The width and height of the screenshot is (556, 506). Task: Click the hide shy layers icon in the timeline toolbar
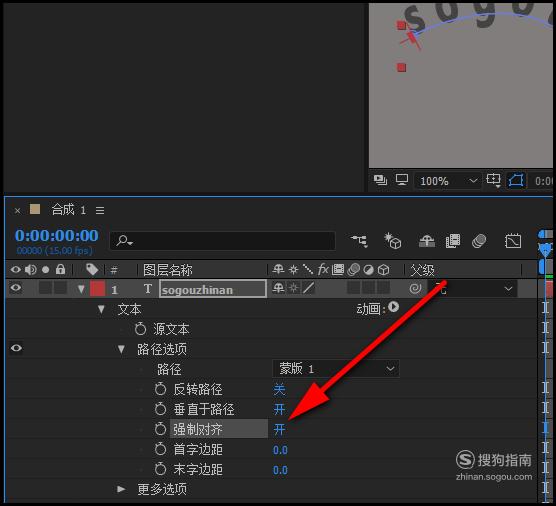tap(427, 241)
